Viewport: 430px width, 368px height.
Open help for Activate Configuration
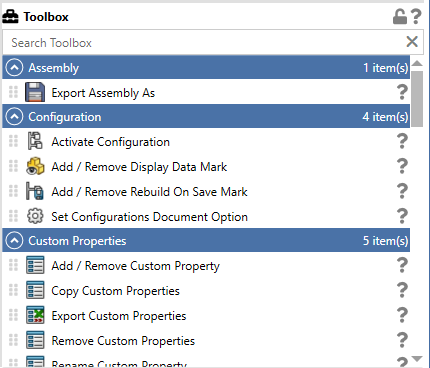pos(402,141)
